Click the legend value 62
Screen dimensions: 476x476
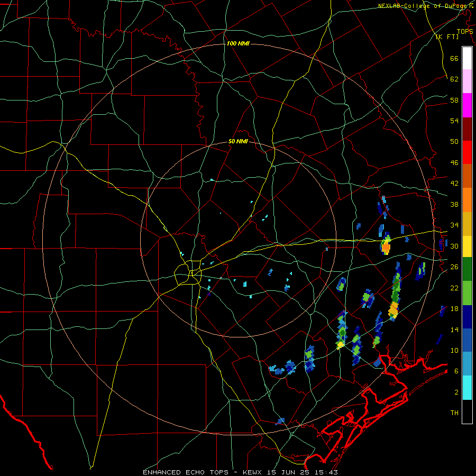coord(454,79)
